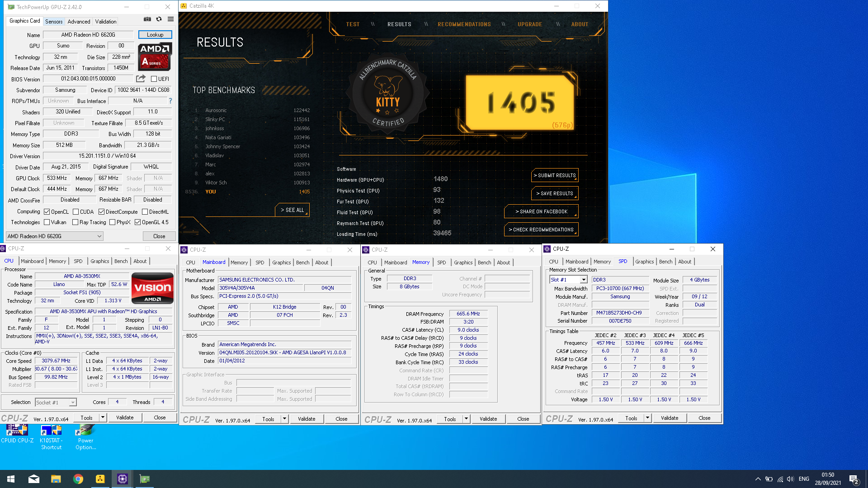
Task: Switch to GPU-Z taskbar icon
Action: click(144, 479)
